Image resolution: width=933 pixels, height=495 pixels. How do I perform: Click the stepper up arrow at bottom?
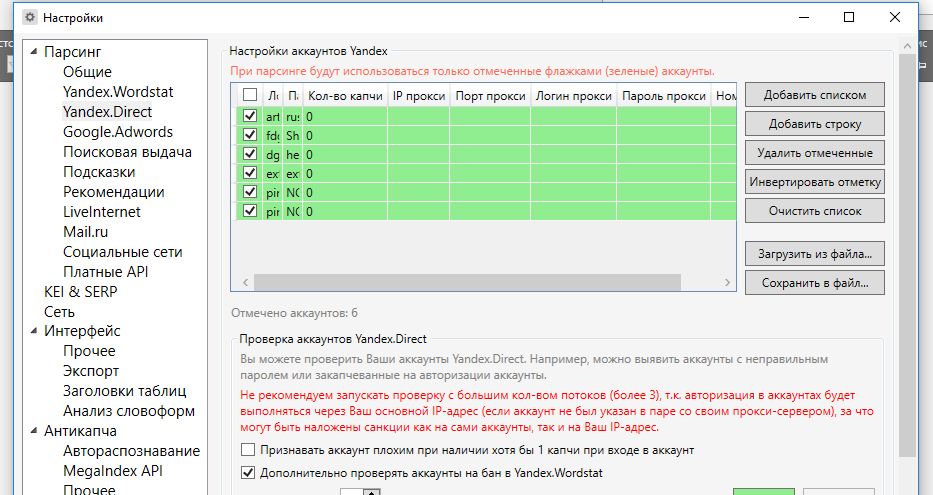[372, 492]
